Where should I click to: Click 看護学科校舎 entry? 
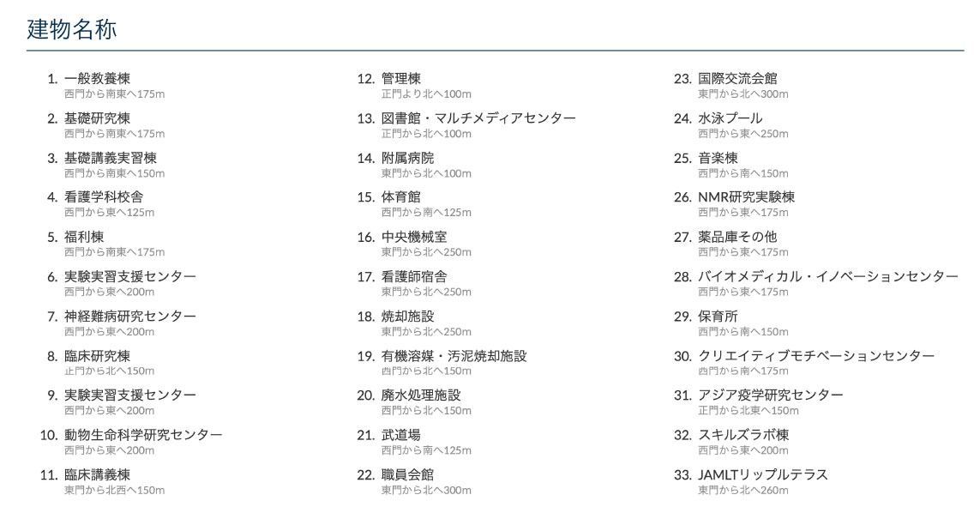104,197
